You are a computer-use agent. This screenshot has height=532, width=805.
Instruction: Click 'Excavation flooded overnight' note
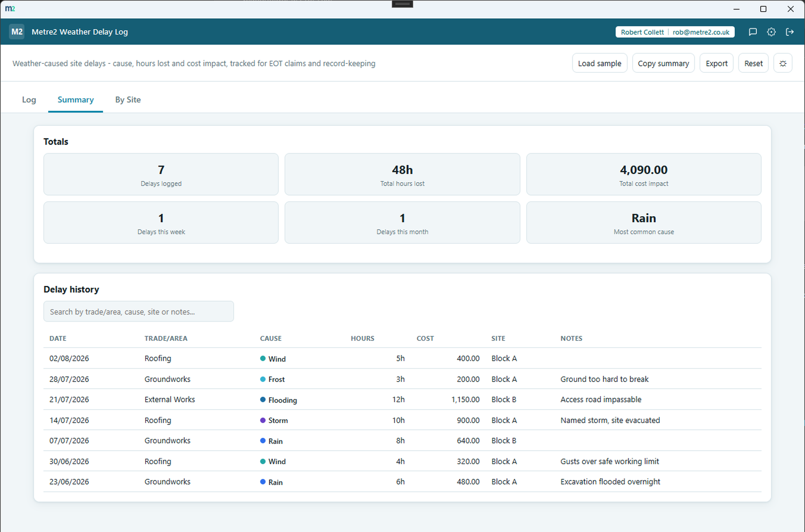[x=610, y=482]
